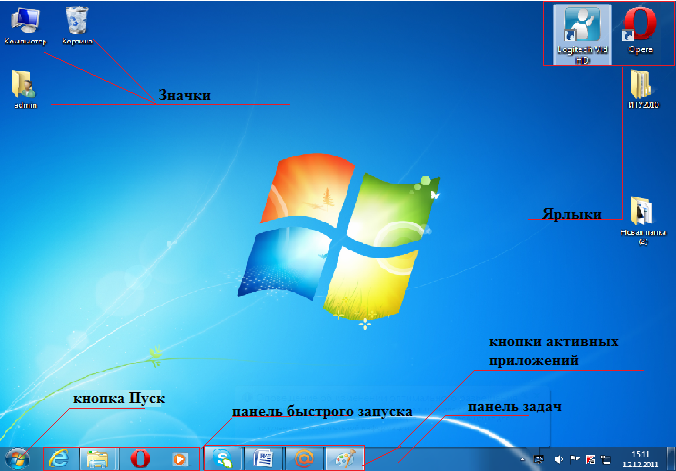The image size is (676, 471).
Task: Select the admin user folder icon
Action: [x=25, y=89]
